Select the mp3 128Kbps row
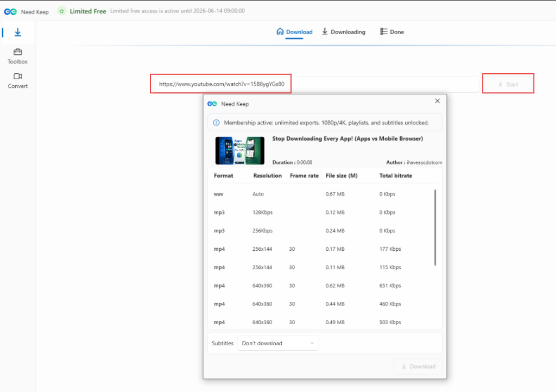This screenshot has height=392, width=556. [323, 212]
